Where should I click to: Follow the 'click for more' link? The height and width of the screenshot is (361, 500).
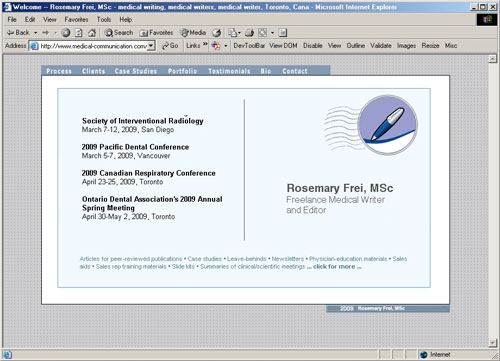coord(334,266)
